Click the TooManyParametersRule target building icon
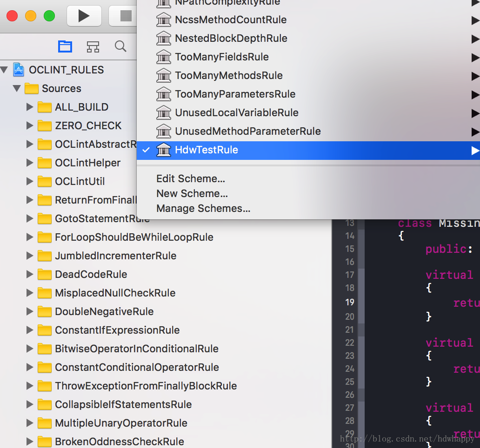Viewport: 480px width, 448px height. pos(164,94)
